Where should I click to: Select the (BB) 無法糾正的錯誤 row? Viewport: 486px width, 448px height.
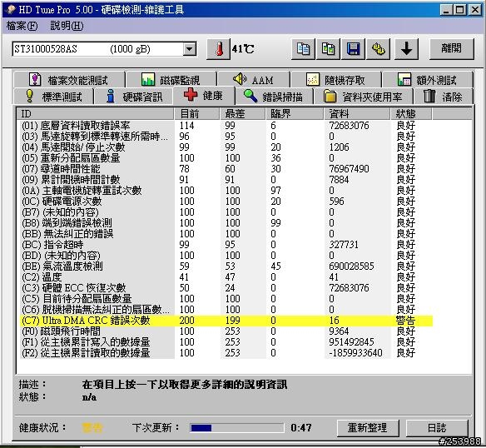[x=226, y=234]
